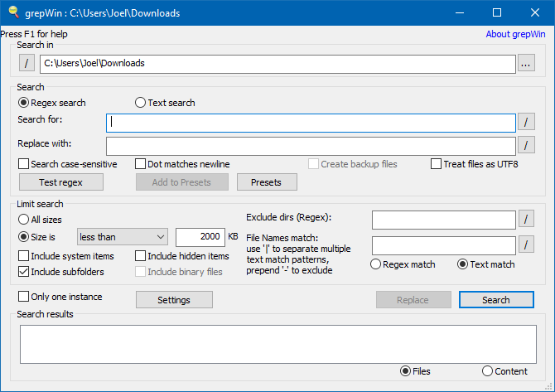Click the slash button left of search path
Screen dimensions: 555x392
point(27,63)
